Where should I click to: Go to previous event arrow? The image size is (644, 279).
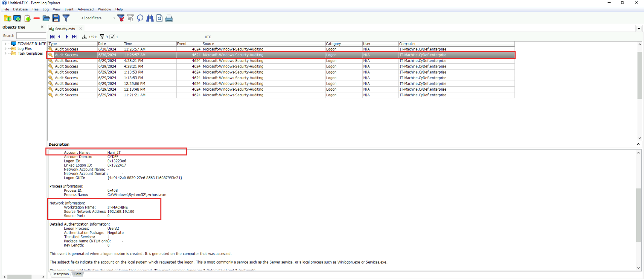point(60,37)
